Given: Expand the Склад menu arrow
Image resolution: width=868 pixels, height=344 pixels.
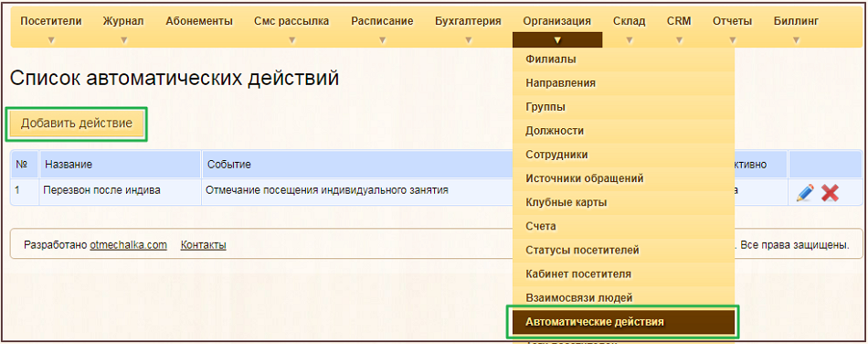Looking at the screenshot, I should pyautogui.click(x=629, y=40).
